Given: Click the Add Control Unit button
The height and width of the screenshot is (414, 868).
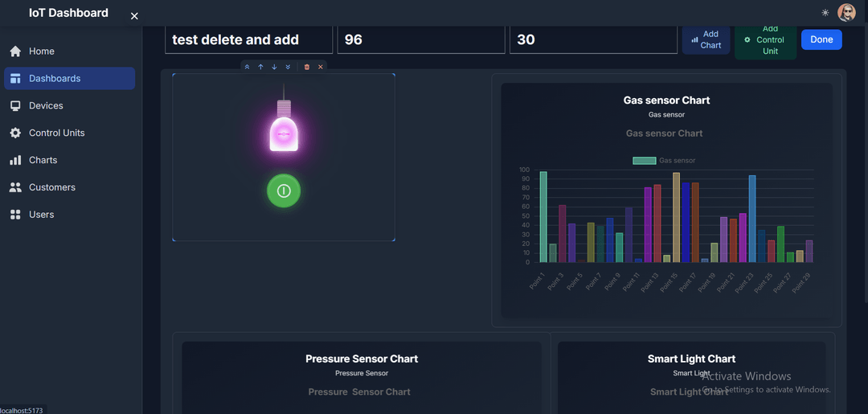Looking at the screenshot, I should click(765, 39).
